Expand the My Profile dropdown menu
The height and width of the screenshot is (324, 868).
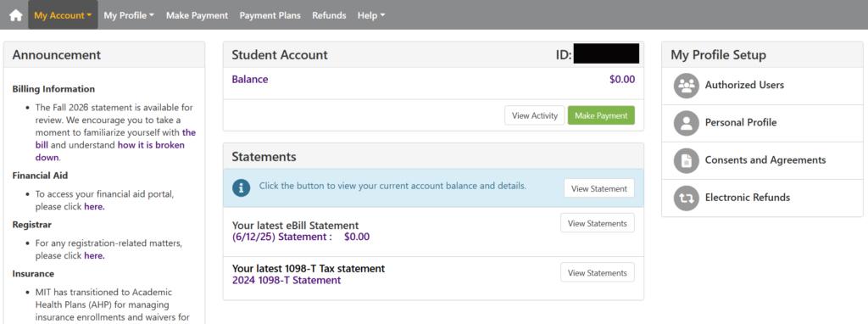[x=129, y=15]
